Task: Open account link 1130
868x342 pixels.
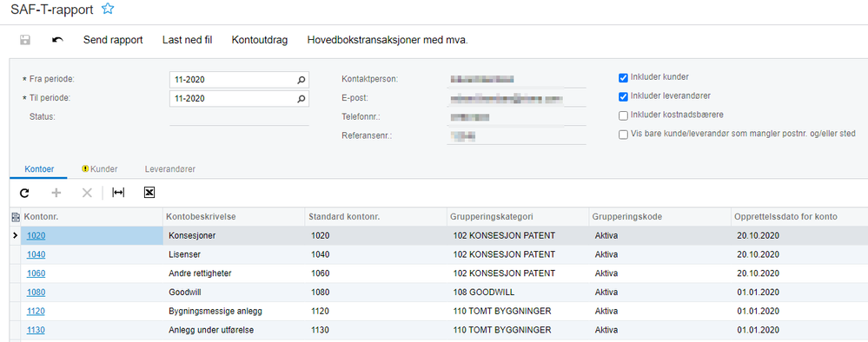Action: click(36, 330)
